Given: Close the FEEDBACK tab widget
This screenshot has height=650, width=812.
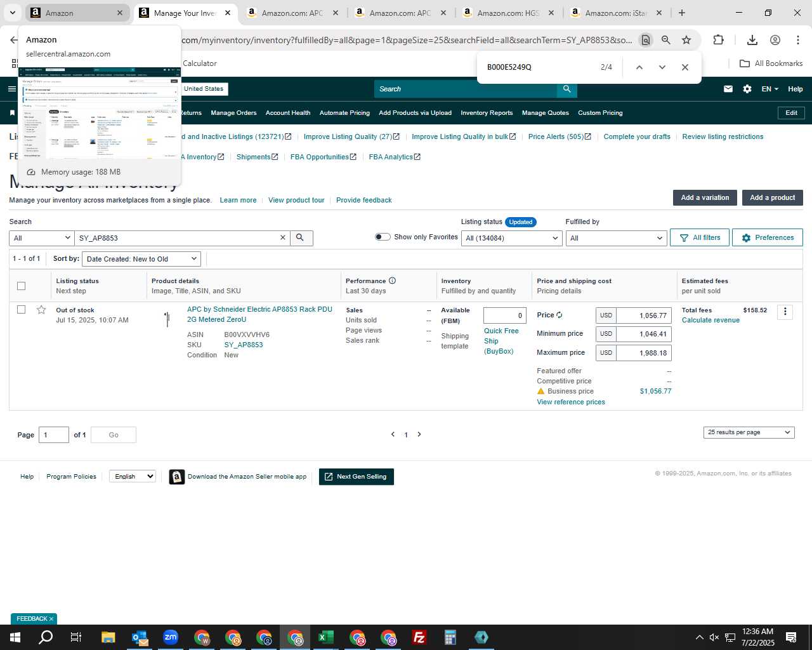Looking at the screenshot, I should (x=51, y=619).
